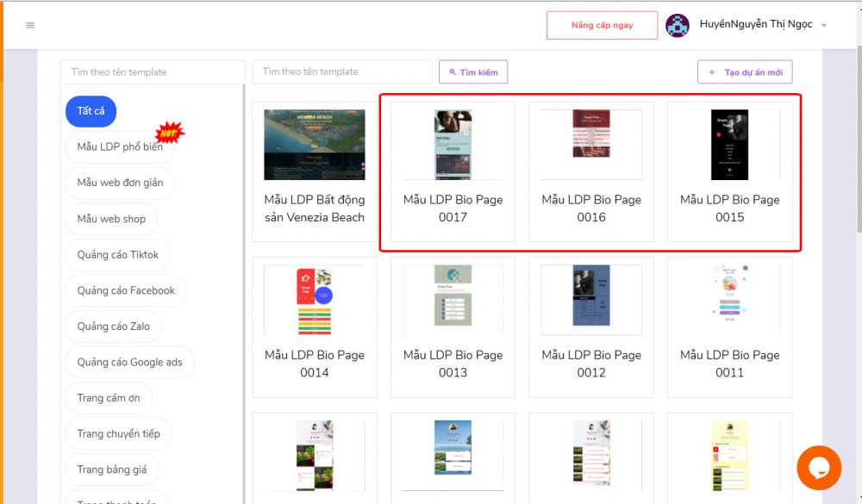Select Trang bảng giá category
862x504 pixels.
pos(111,470)
